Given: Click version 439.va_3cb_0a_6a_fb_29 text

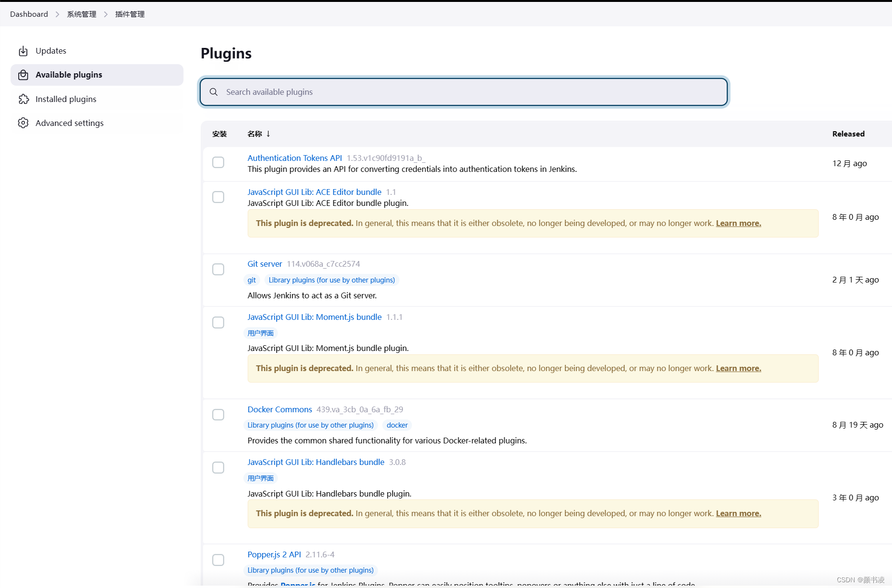Looking at the screenshot, I should pyautogui.click(x=360, y=409).
